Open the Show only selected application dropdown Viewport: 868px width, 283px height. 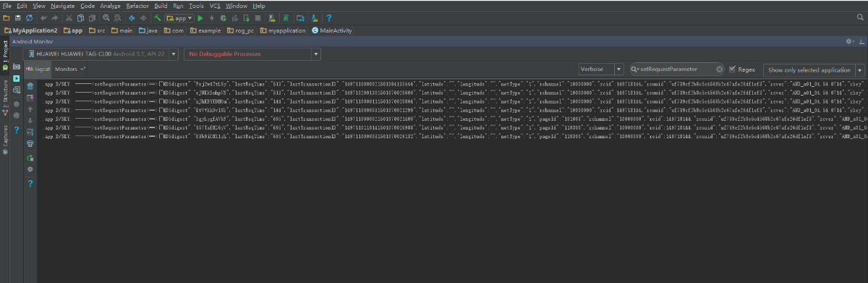[814, 69]
